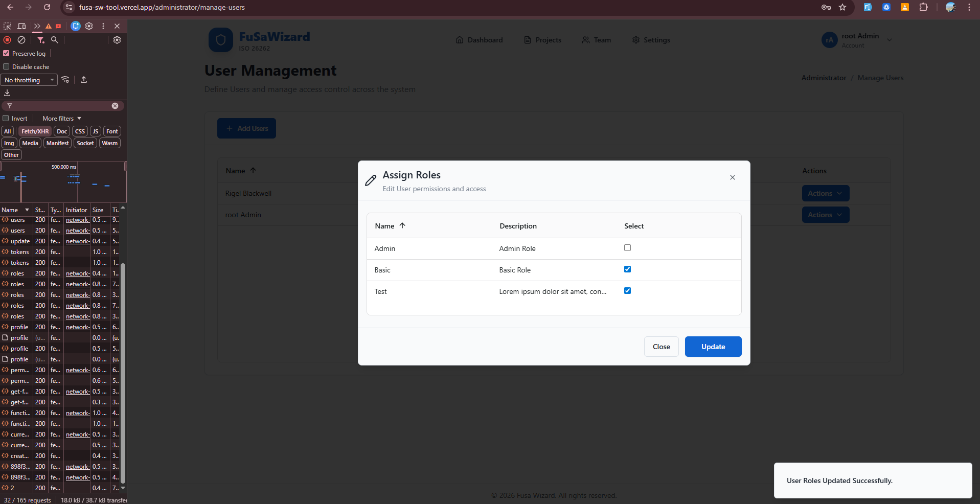Select the CSS request type filter
The image size is (980, 504).
(x=80, y=131)
